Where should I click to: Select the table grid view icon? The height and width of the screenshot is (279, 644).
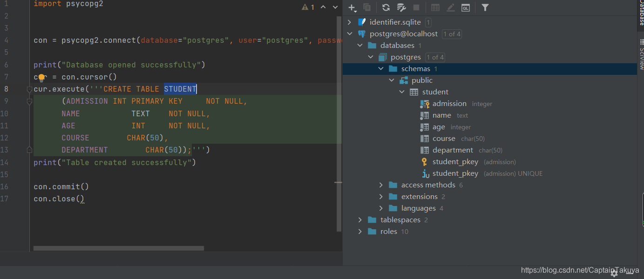coord(435,7)
